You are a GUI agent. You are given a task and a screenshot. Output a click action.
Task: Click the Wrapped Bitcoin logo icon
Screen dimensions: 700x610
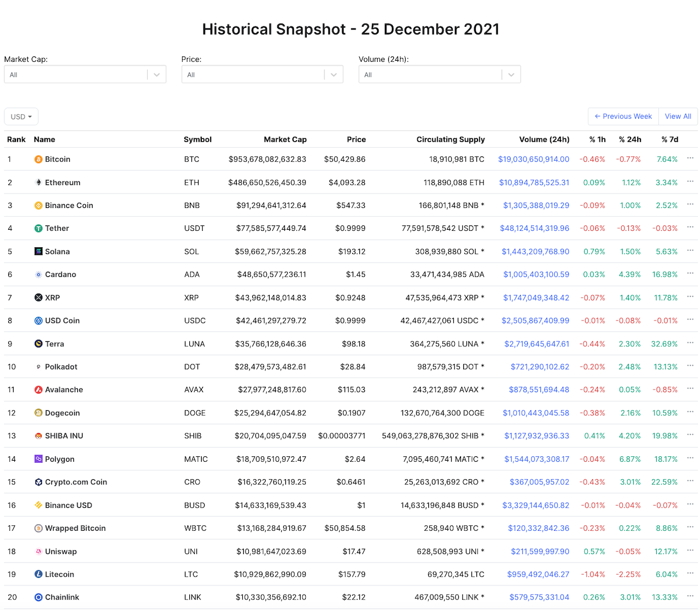tap(38, 528)
